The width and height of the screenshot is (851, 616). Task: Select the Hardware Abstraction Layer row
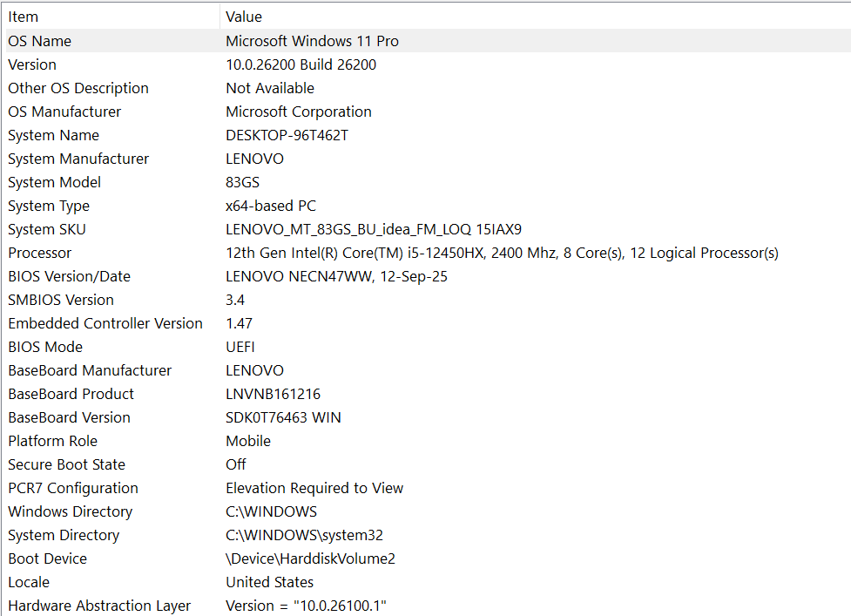(x=429, y=606)
